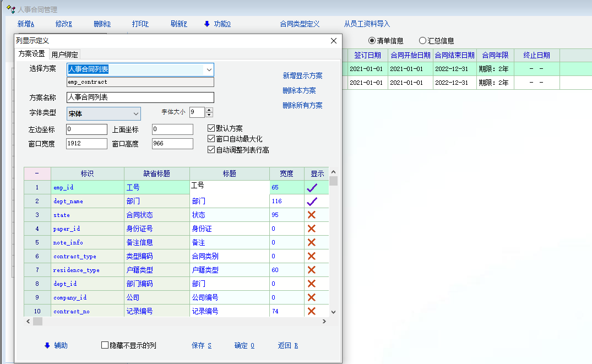Image resolution: width=592 pixels, height=364 pixels.
Task: Click the 方案名称 input field
Action: coord(140,97)
